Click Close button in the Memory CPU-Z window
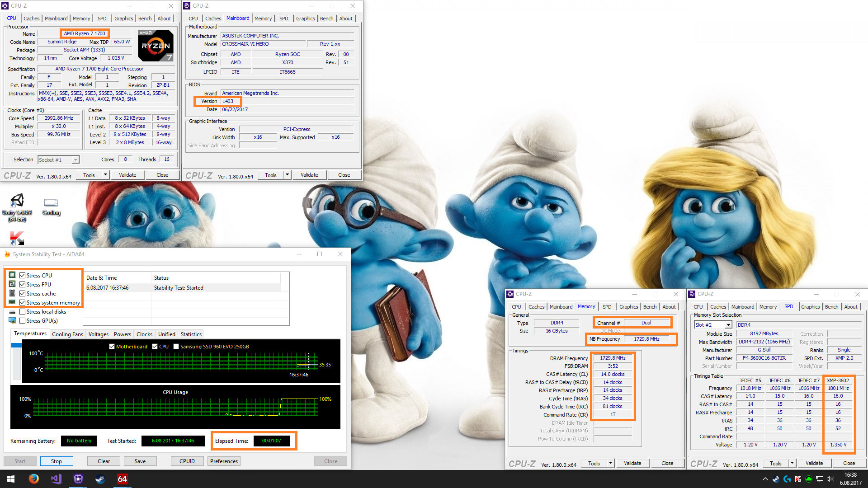 [x=667, y=463]
